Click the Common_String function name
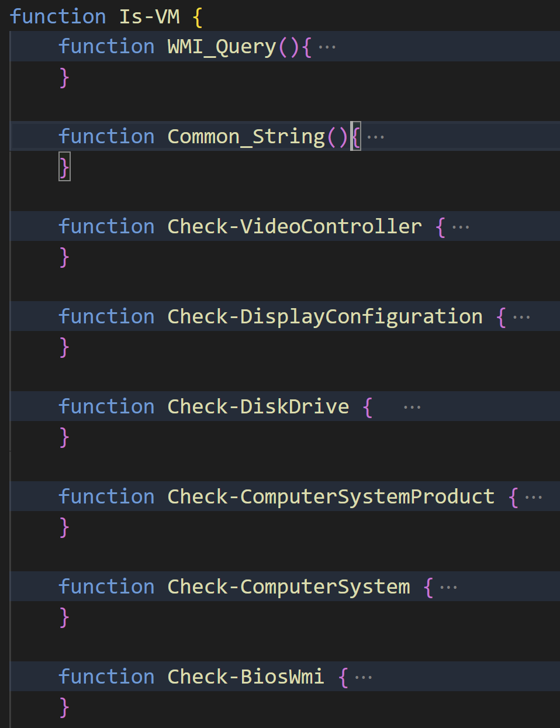The image size is (560, 728). pos(246,137)
